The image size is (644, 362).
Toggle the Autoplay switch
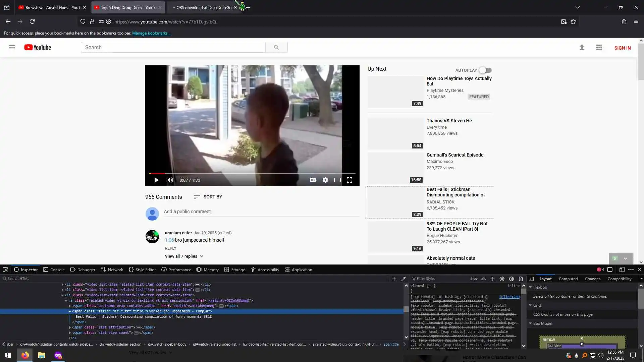[485, 70]
